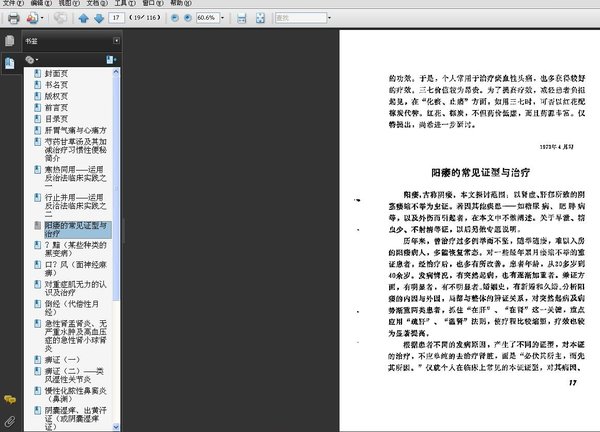Select the 肝胃气痛与心痛方 bookmark

tap(76, 130)
